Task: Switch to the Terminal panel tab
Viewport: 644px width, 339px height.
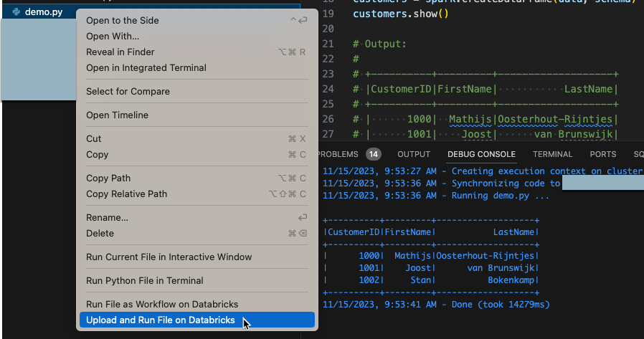Action: pyautogui.click(x=552, y=154)
